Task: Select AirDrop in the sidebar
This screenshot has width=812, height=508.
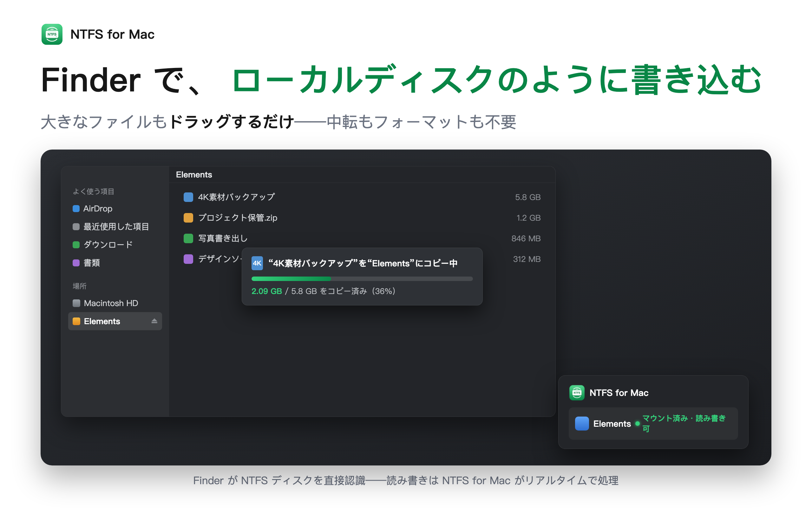Action: tap(115, 209)
